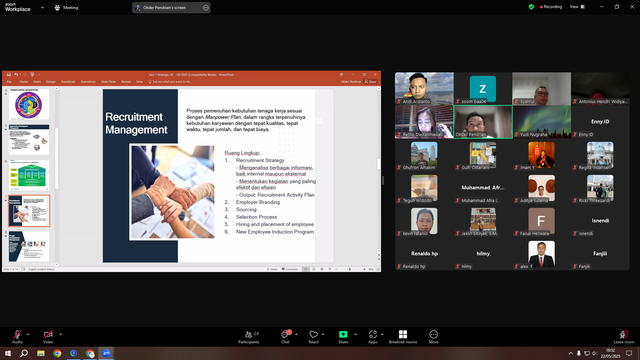This screenshot has height=360, width=640.
Task: Select Yudi Nugraha's aurora video tile
Action: click(x=542, y=122)
